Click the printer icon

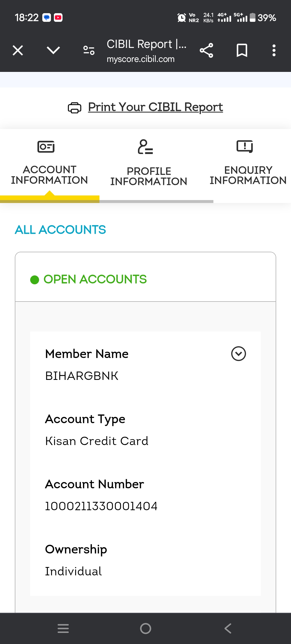74,108
